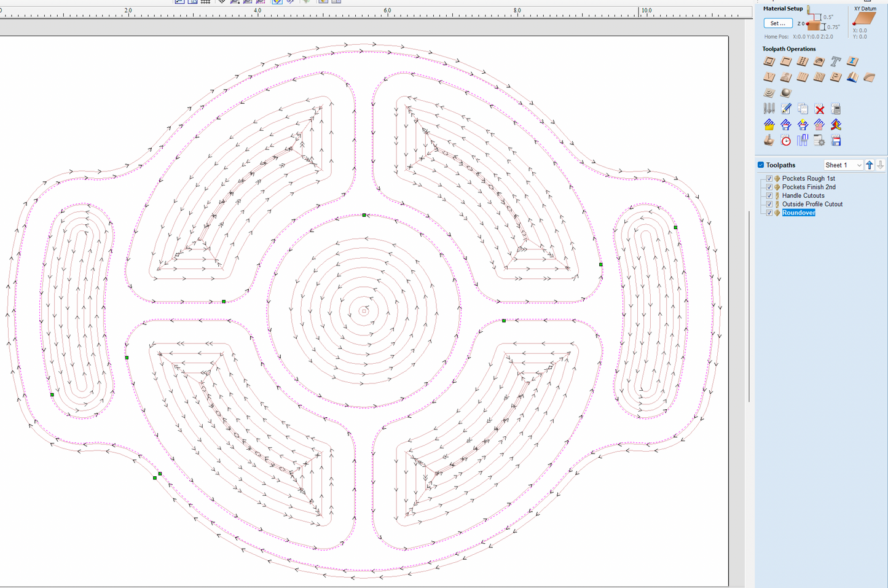The width and height of the screenshot is (888, 588).
Task: Disable the Handle Cutouts toolpath visibility
Action: pyautogui.click(x=769, y=195)
